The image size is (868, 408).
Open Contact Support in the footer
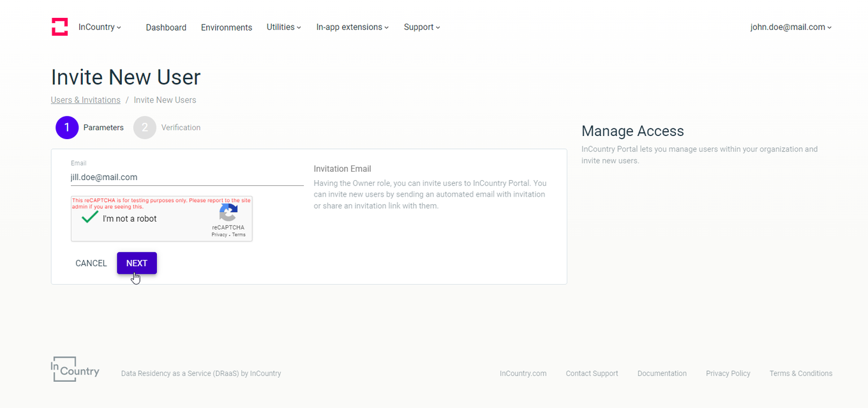592,373
